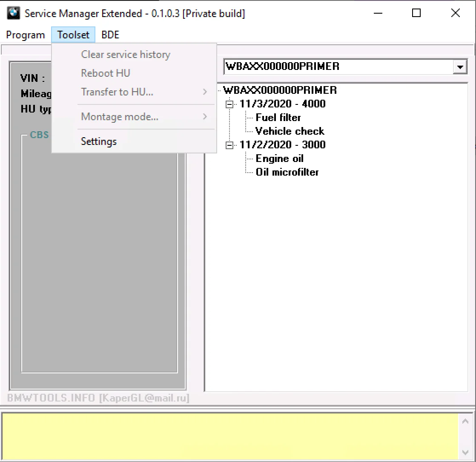This screenshot has width=476, height=462.
Task: Expand the Transfer to HU submenu arrow
Action: (x=205, y=92)
